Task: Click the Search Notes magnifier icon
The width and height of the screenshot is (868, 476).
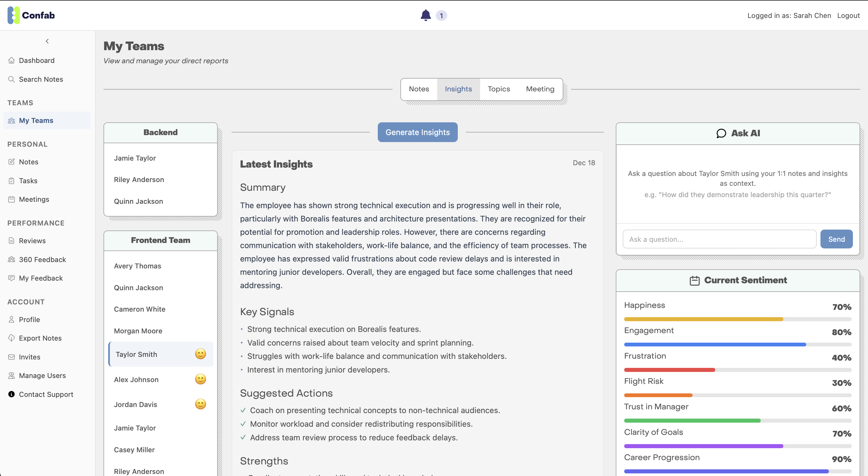Action: click(x=12, y=79)
